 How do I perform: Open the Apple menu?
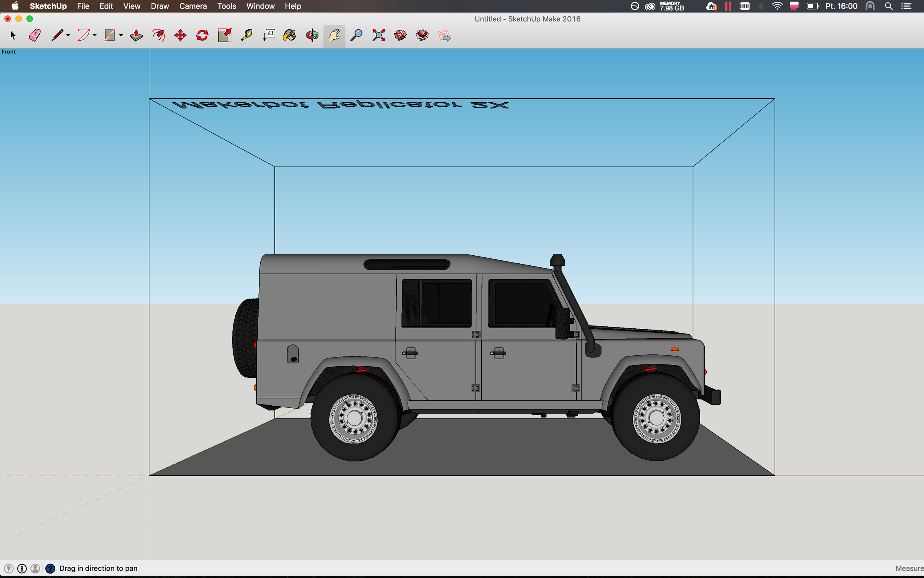[15, 6]
